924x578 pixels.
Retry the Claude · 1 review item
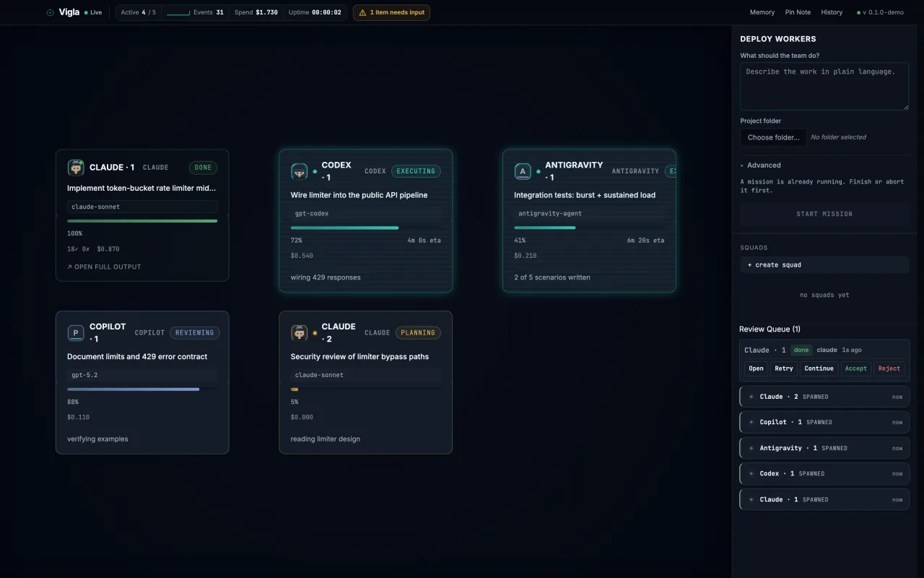(x=783, y=368)
